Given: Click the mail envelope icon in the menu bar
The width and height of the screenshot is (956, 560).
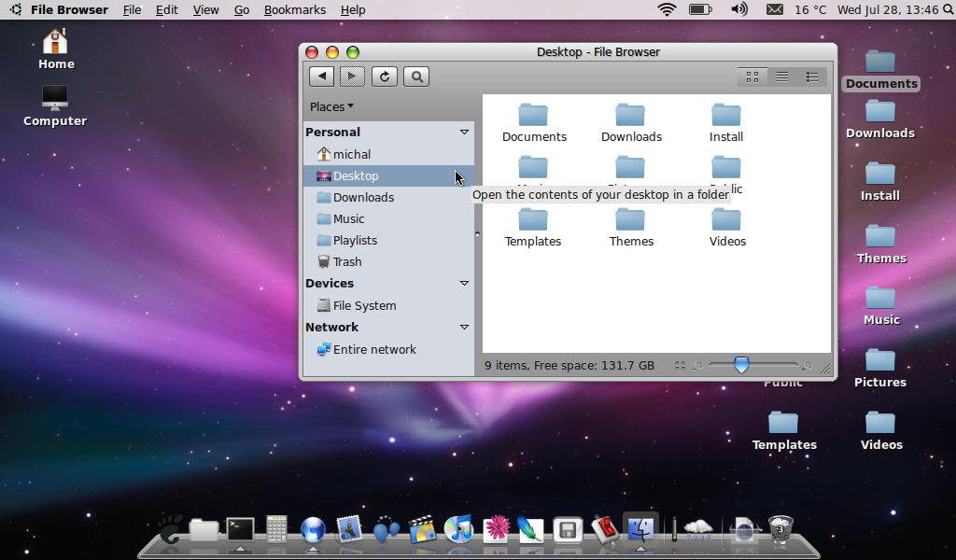Looking at the screenshot, I should click(x=774, y=9).
